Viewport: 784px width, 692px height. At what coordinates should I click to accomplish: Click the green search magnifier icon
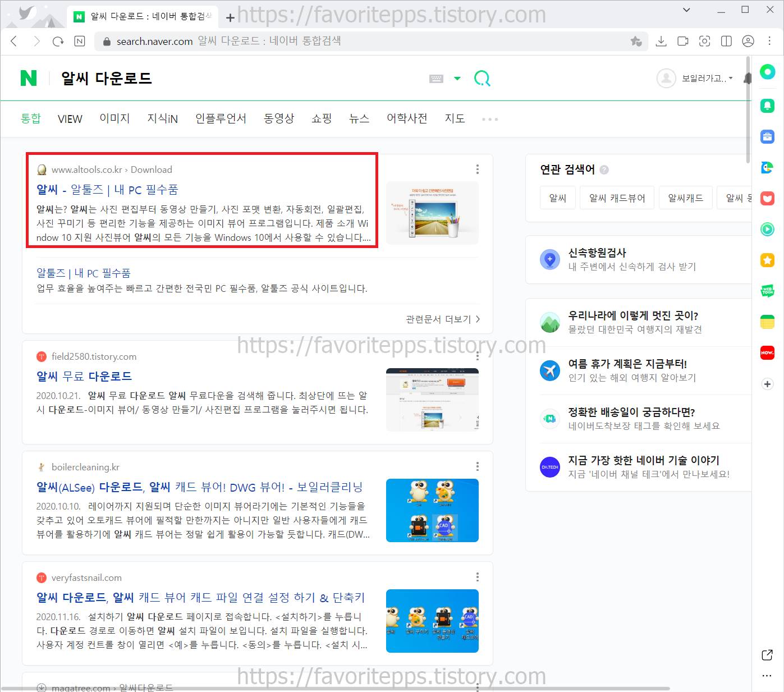pyautogui.click(x=482, y=78)
